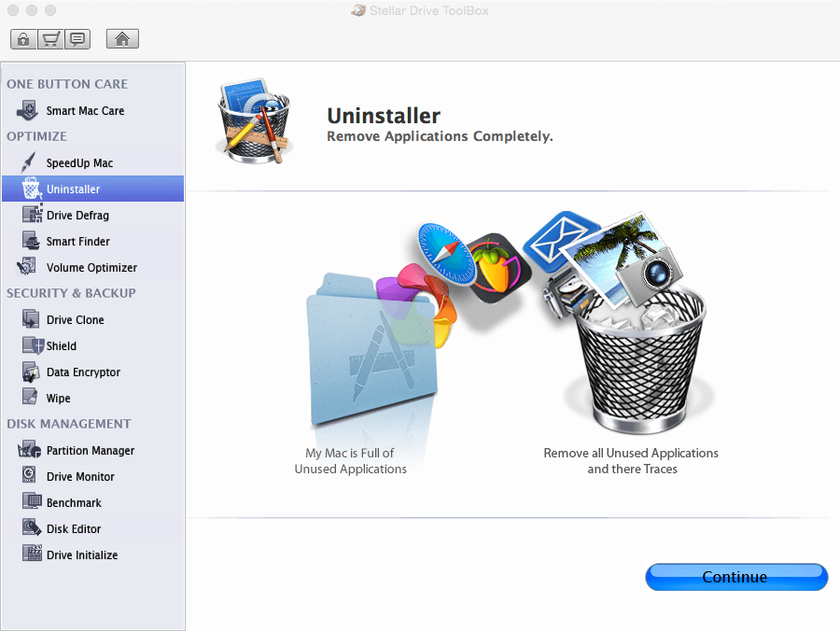Click 'Remove Applications Completely.' subtitle text
This screenshot has width=840, height=631.
[x=440, y=136]
